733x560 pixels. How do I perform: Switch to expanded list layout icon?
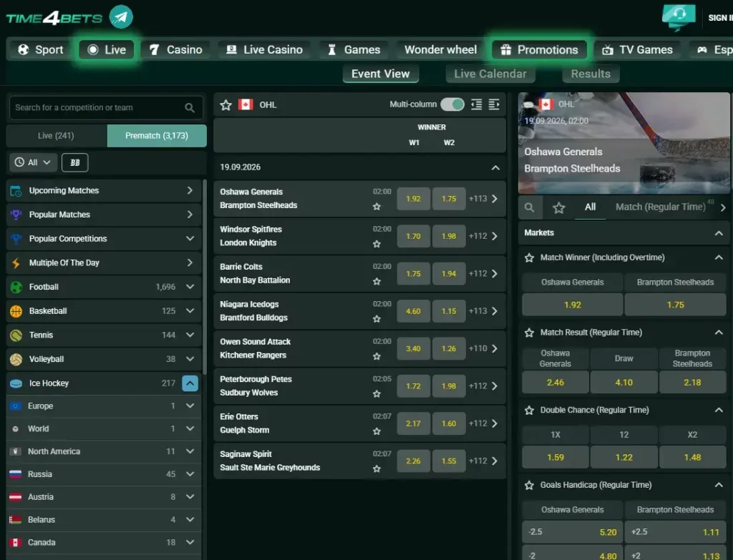[494, 104]
